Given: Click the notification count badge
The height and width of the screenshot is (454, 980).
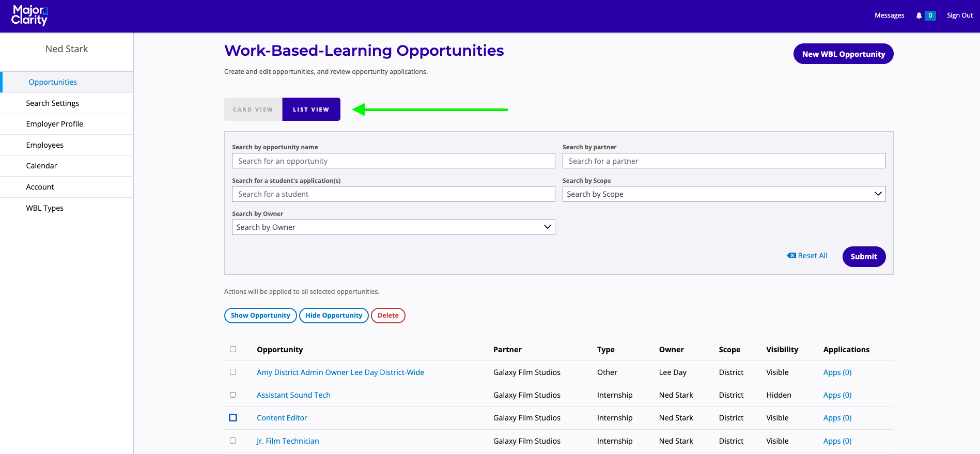Looking at the screenshot, I should coord(930,15).
